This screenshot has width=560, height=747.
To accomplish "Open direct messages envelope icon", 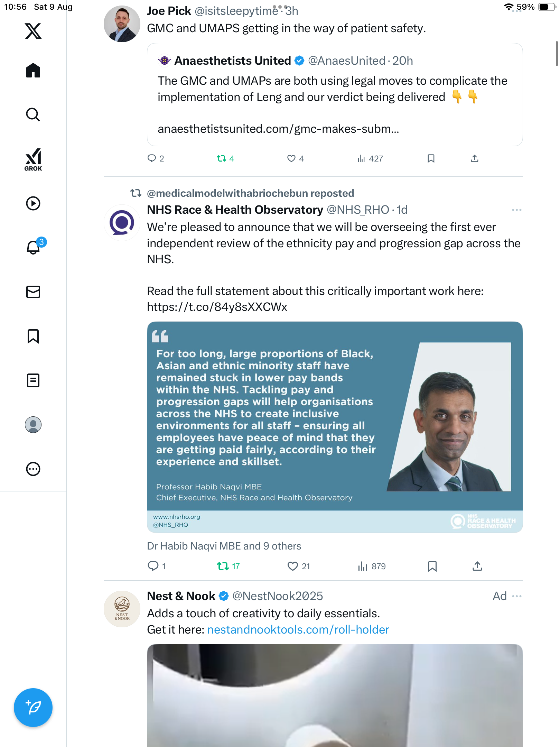I will coord(33,292).
